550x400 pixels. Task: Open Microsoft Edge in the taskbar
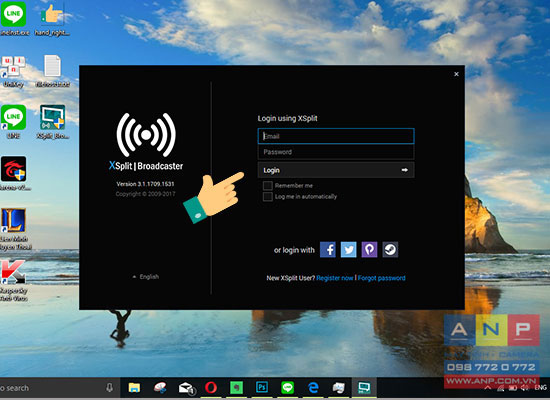[x=313, y=388]
